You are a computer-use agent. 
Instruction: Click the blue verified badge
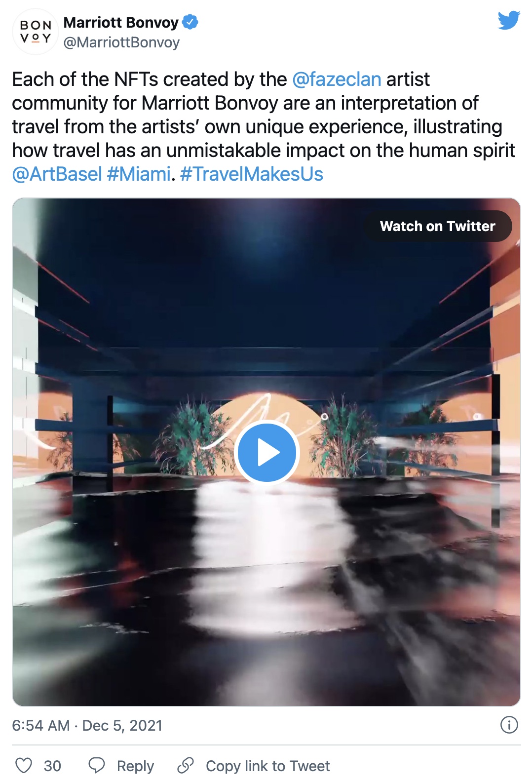coord(190,22)
